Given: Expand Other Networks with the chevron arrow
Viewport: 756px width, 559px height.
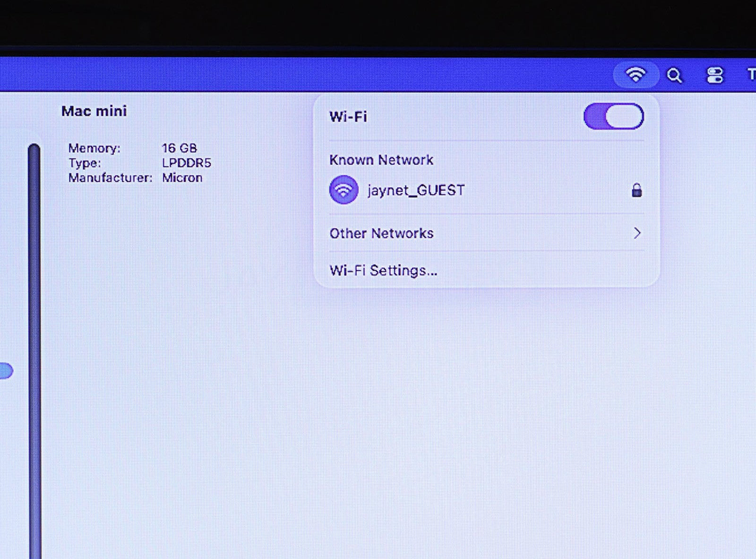Looking at the screenshot, I should pos(637,233).
